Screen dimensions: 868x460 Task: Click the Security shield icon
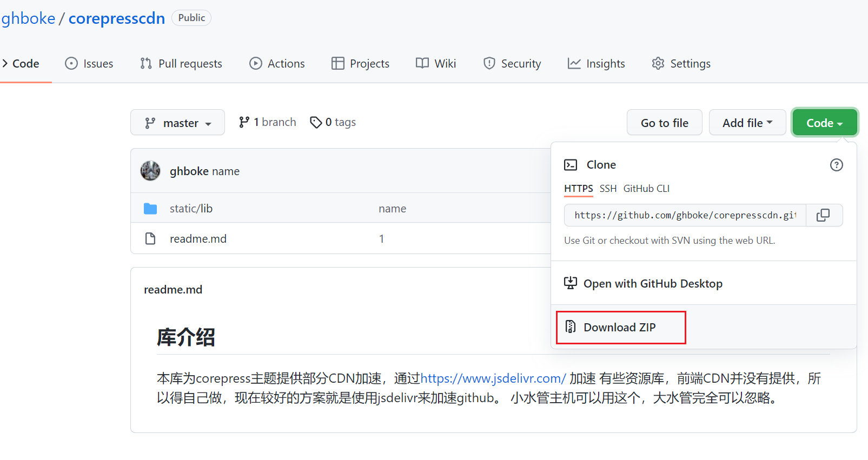[489, 64]
